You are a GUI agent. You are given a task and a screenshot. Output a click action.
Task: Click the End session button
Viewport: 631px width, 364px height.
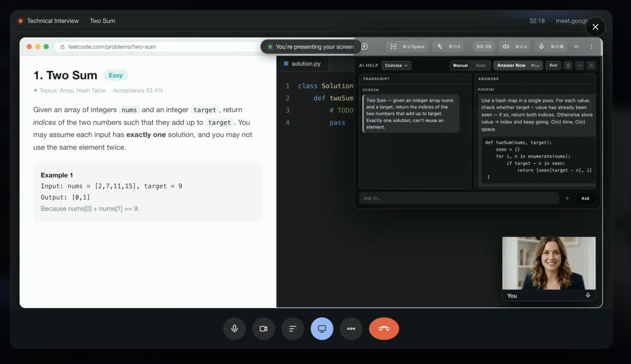click(x=553, y=65)
